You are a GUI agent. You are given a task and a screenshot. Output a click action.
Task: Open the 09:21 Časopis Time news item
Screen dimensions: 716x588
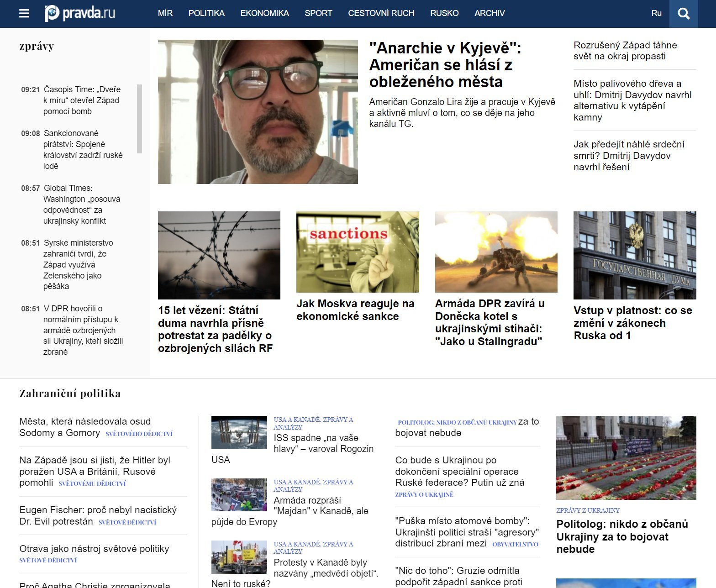click(81, 100)
